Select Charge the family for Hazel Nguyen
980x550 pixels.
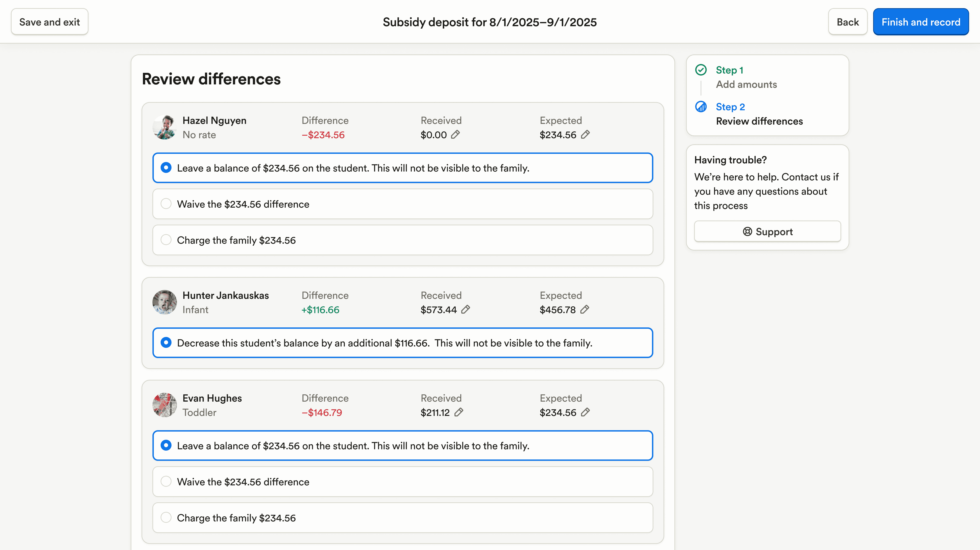pos(166,240)
